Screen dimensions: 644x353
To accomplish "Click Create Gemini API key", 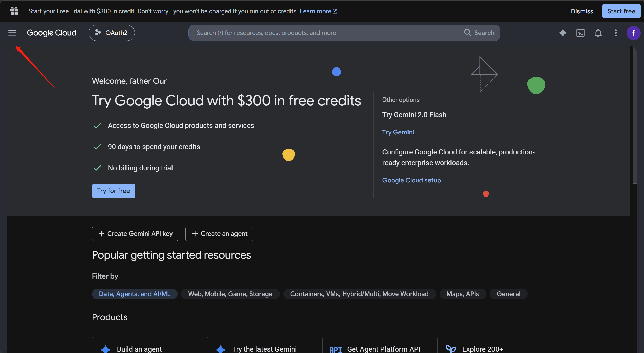I will pyautogui.click(x=135, y=234).
